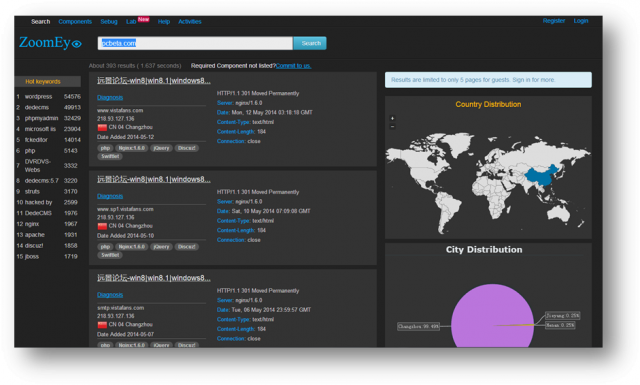The width and height of the screenshot is (640, 385).
Task: Zoom in on the country map
Action: click(392, 118)
